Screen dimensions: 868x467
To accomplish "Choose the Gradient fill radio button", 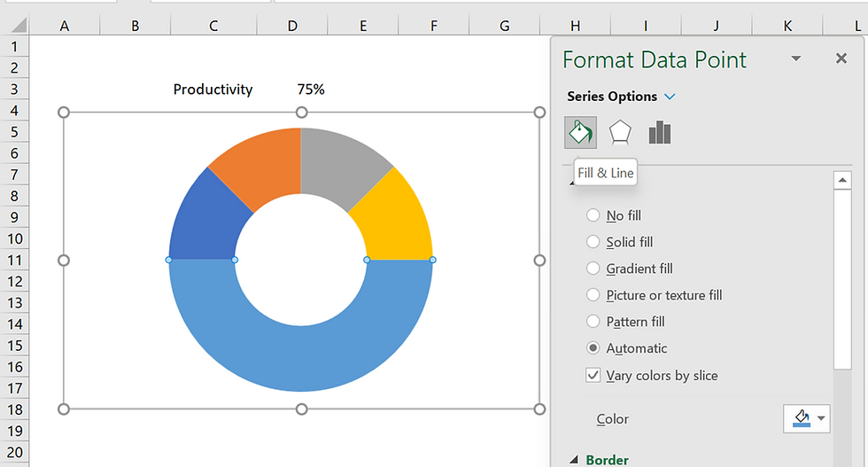I will point(593,269).
